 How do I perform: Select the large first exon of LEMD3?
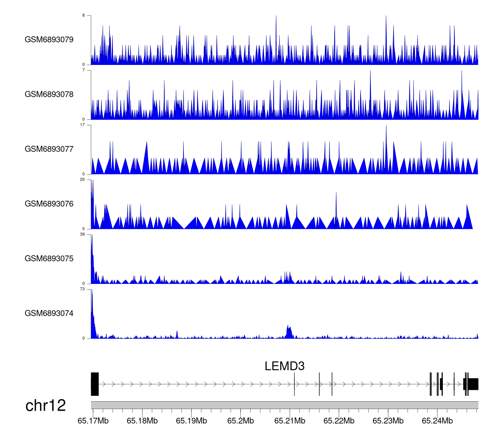tap(95, 384)
